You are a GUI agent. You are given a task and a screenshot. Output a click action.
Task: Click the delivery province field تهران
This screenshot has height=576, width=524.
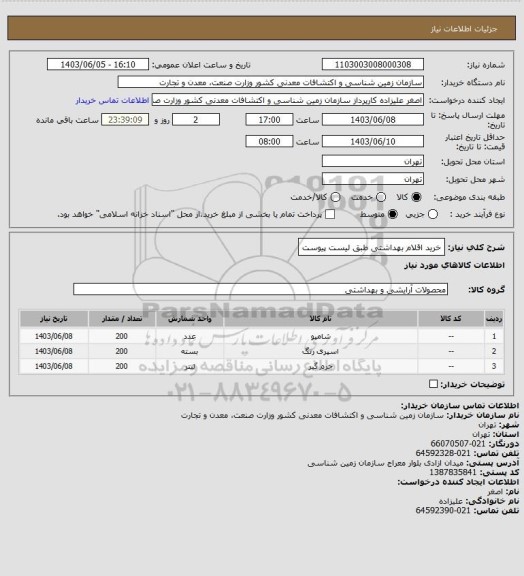pyautogui.click(x=373, y=161)
